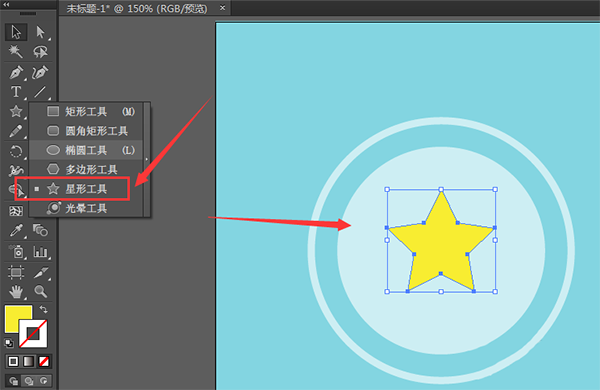Enable Draw Normal mode
600x390 pixels.
click(x=13, y=381)
